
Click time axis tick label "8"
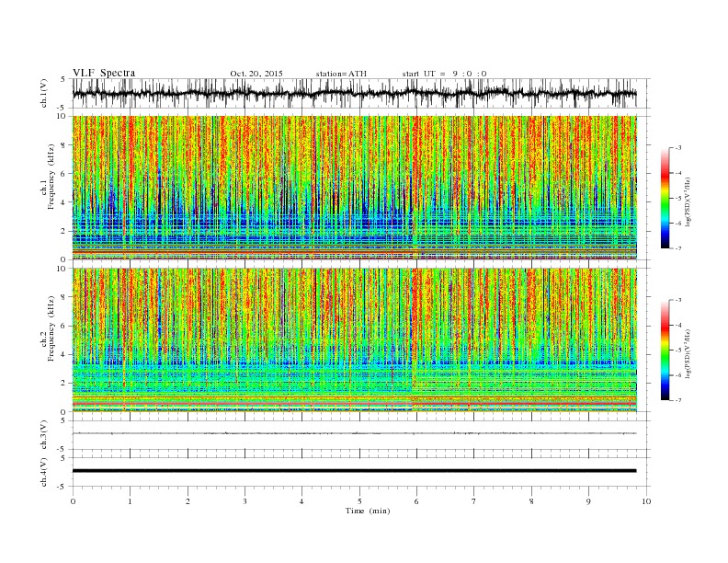pyautogui.click(x=531, y=501)
